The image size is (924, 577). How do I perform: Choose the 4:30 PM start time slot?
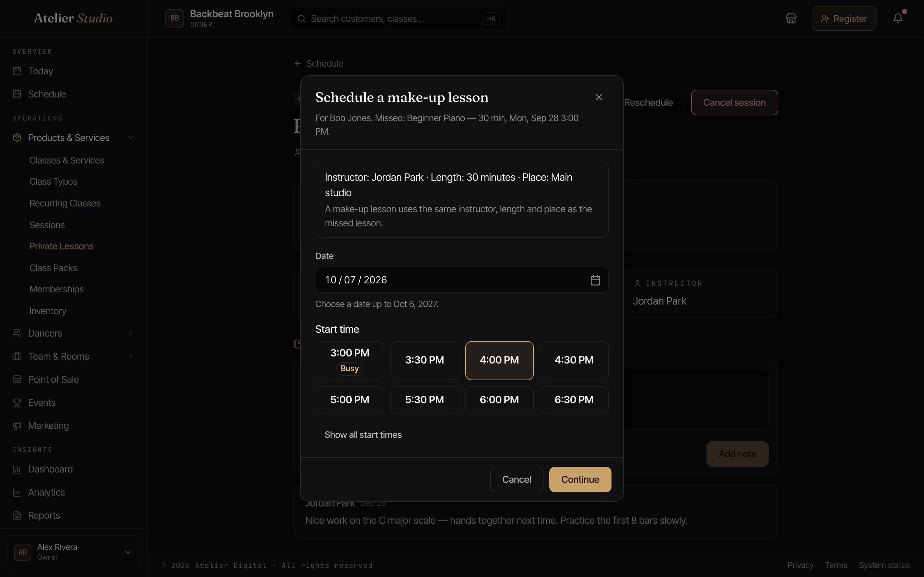point(574,360)
